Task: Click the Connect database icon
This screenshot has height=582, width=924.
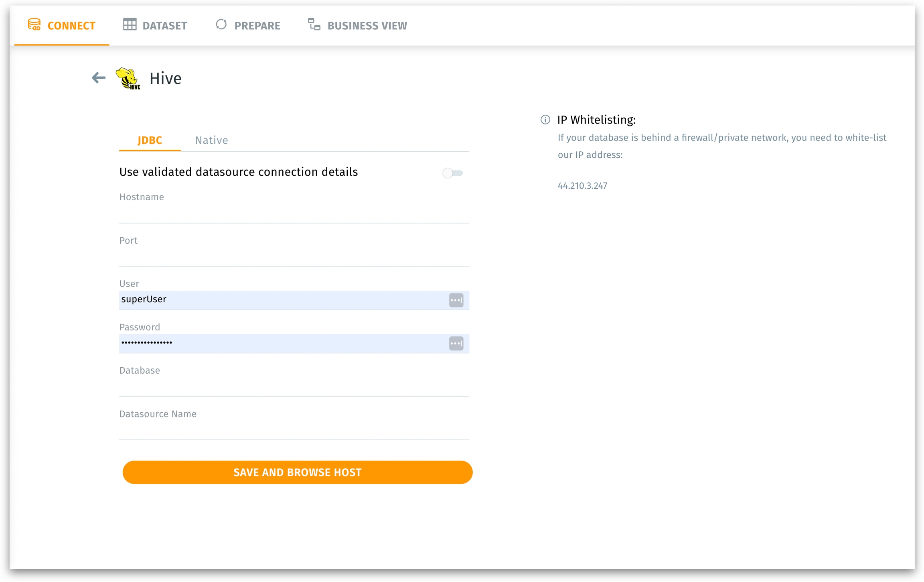Action: point(34,25)
